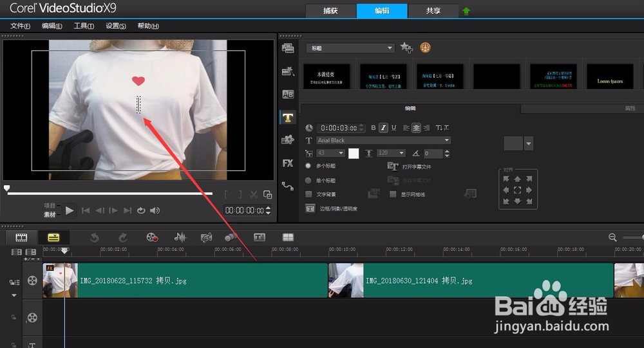This screenshot has height=348, width=644.
Task: Open the 工具 menu
Action: click(84, 26)
